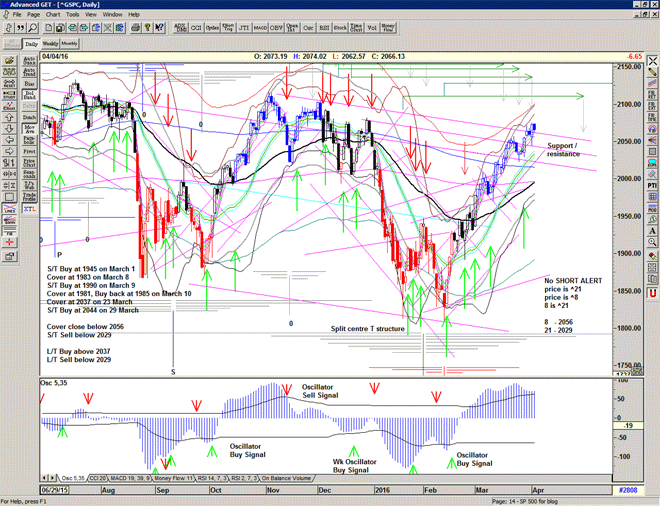
Task: Open the Chart menu
Action: [x=53, y=15]
